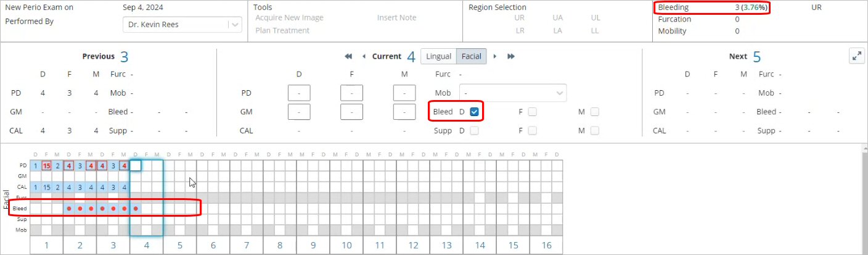Switch to the Lingual view
The width and height of the screenshot is (868, 255).
tap(439, 57)
